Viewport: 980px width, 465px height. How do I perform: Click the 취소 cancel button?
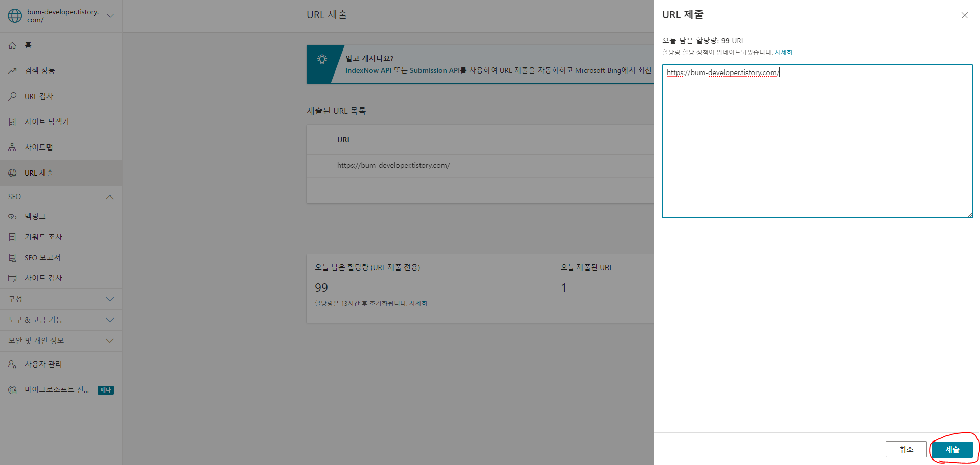906,449
